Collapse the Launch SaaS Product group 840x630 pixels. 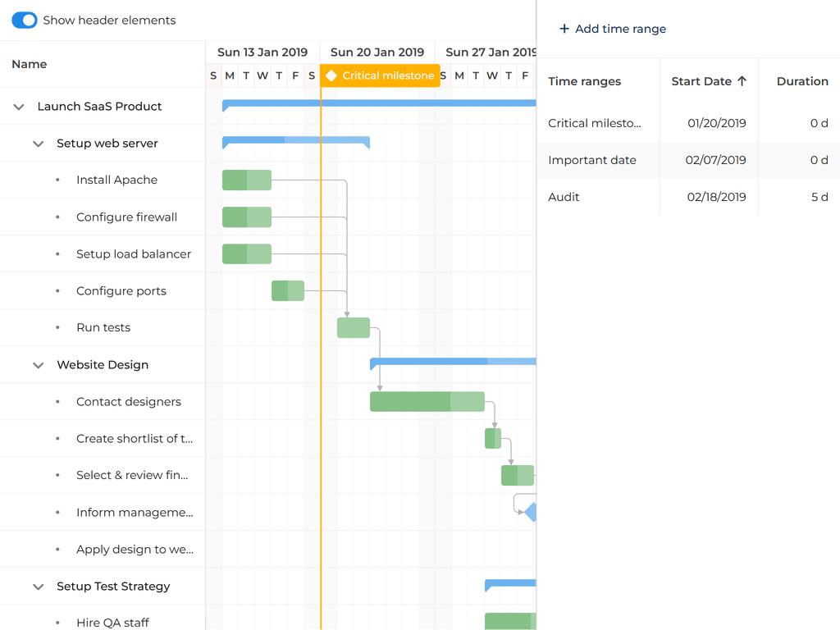(19, 107)
